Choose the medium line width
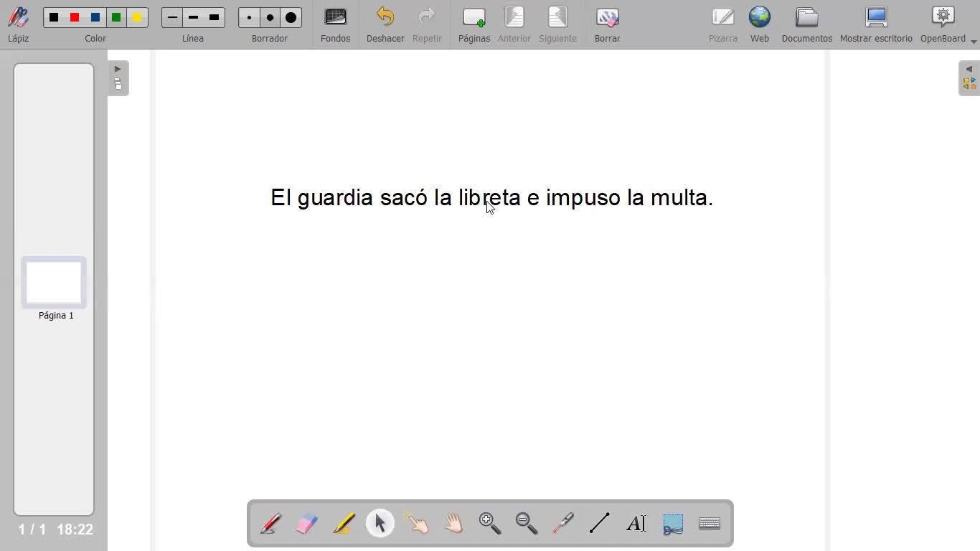The image size is (980, 551). [193, 17]
